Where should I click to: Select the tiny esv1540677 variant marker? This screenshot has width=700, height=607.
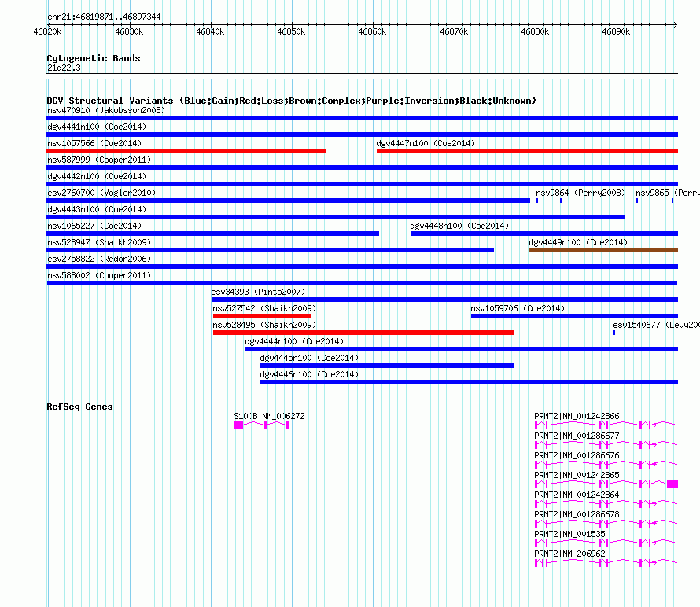point(614,333)
